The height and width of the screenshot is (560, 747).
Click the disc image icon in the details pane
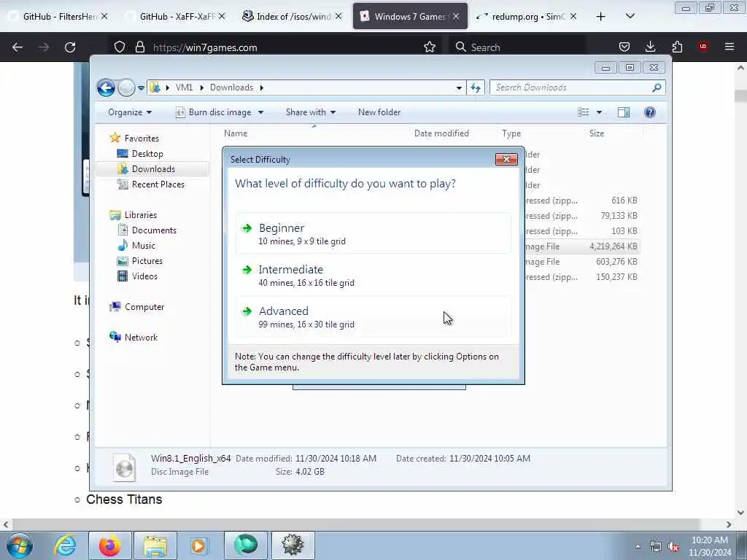click(124, 467)
